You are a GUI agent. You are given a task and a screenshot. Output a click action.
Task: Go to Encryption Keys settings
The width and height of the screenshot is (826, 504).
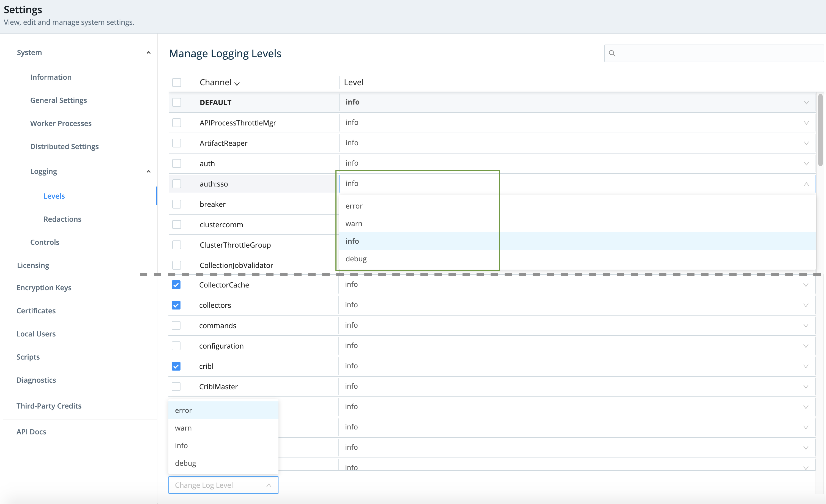tap(44, 287)
